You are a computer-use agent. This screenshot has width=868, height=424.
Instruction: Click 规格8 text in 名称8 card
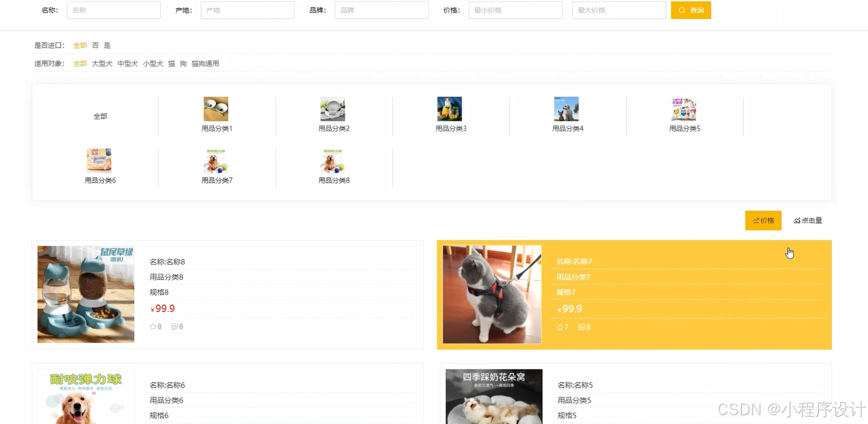159,292
